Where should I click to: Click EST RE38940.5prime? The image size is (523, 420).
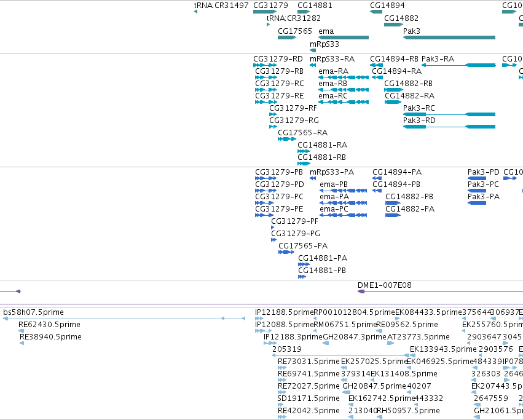click(x=50, y=337)
